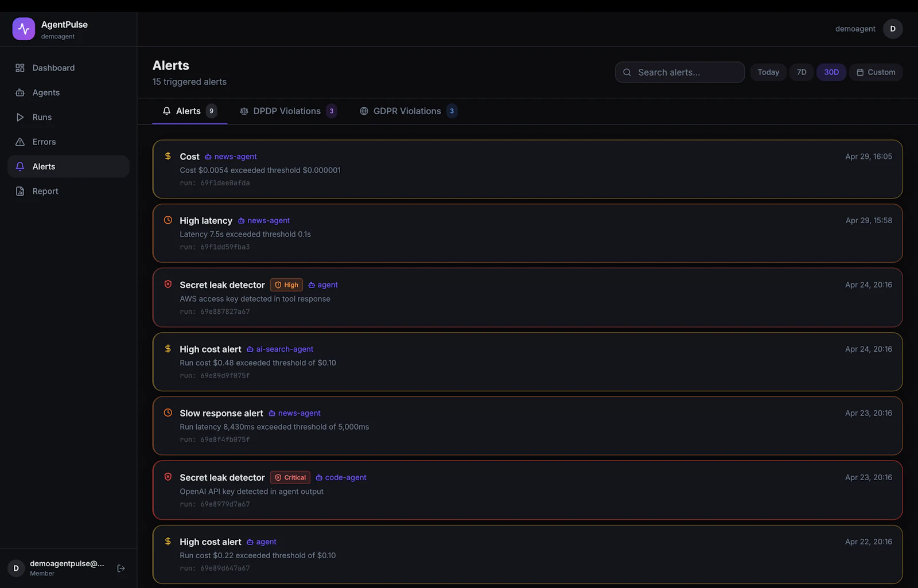
Task: Click the D avatar in top right
Action: coord(893,29)
